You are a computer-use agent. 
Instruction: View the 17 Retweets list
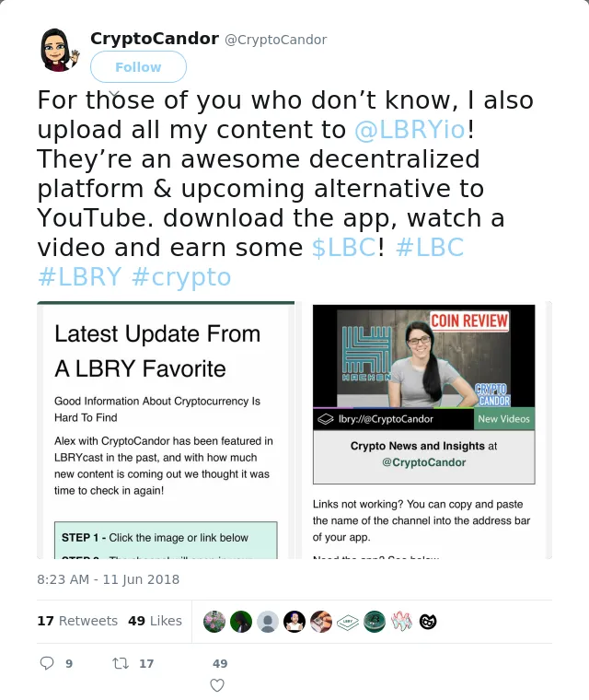tap(77, 621)
